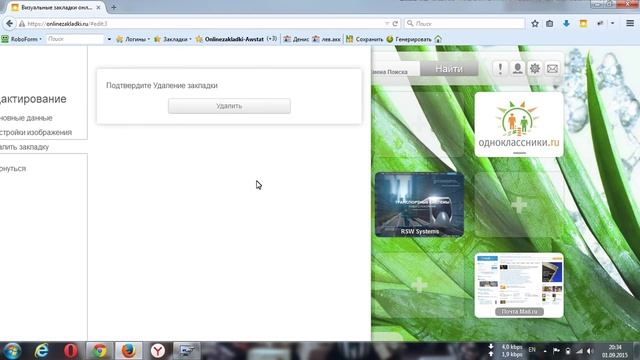Open network signal tray icon
Screen dimensions: 640x360
click(579, 351)
